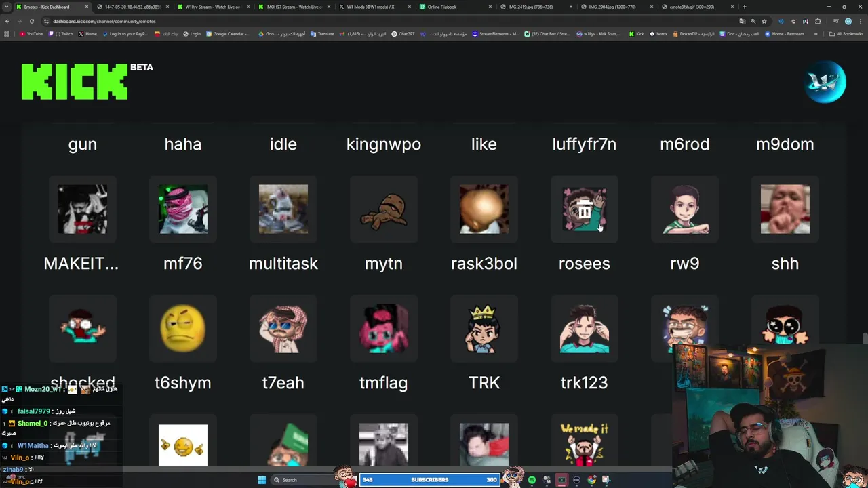The width and height of the screenshot is (868, 488).
Task: Open Excel from the taskbar
Action: point(561,480)
